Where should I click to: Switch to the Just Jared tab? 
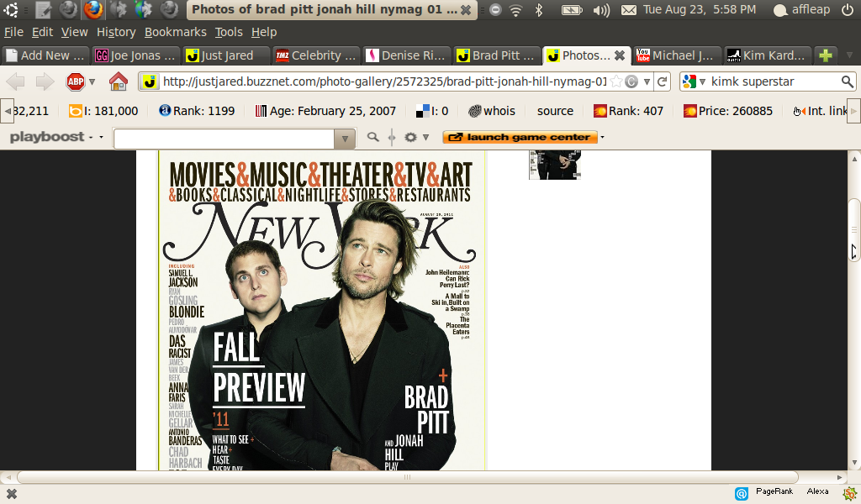tap(226, 55)
